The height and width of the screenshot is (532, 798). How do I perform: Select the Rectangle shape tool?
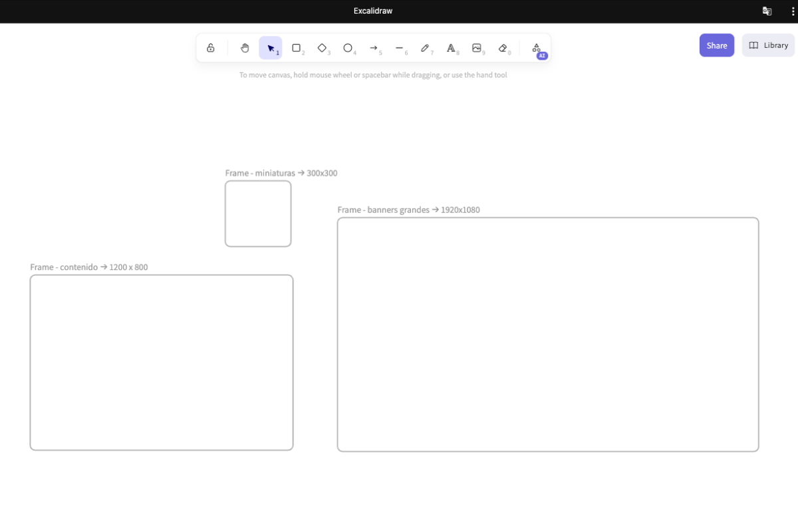tap(297, 48)
